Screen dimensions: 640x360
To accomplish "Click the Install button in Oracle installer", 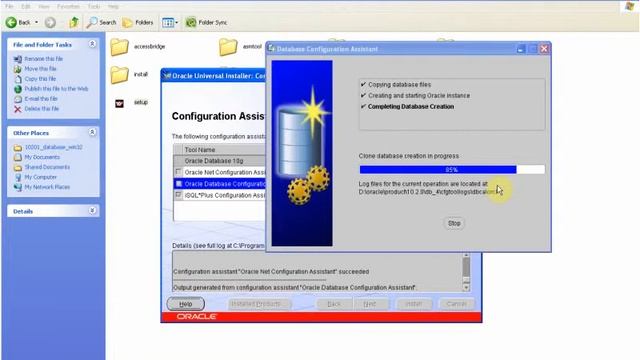I will tap(413, 304).
